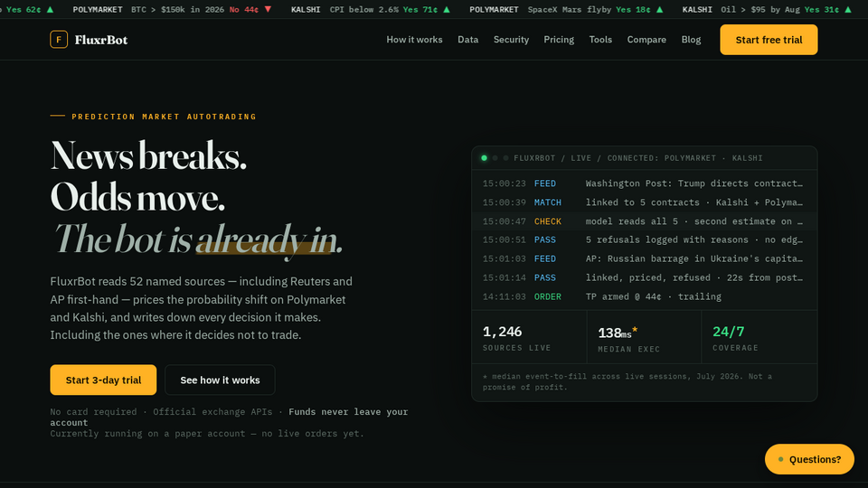Screen dimensions: 868x488
Task: Click 'Funds never leave your account' text
Action: coord(229,418)
